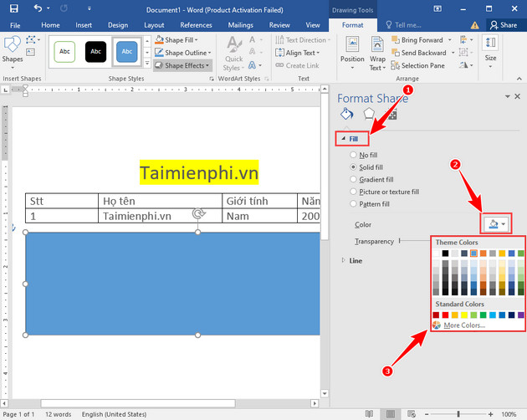Click the Text Outline letter A icon

(x=253, y=52)
